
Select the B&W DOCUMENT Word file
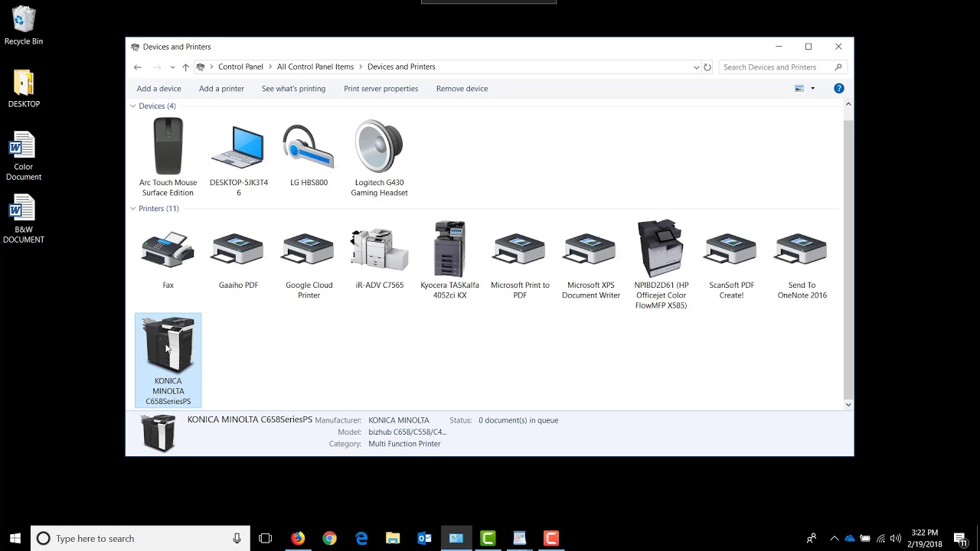pyautogui.click(x=24, y=219)
